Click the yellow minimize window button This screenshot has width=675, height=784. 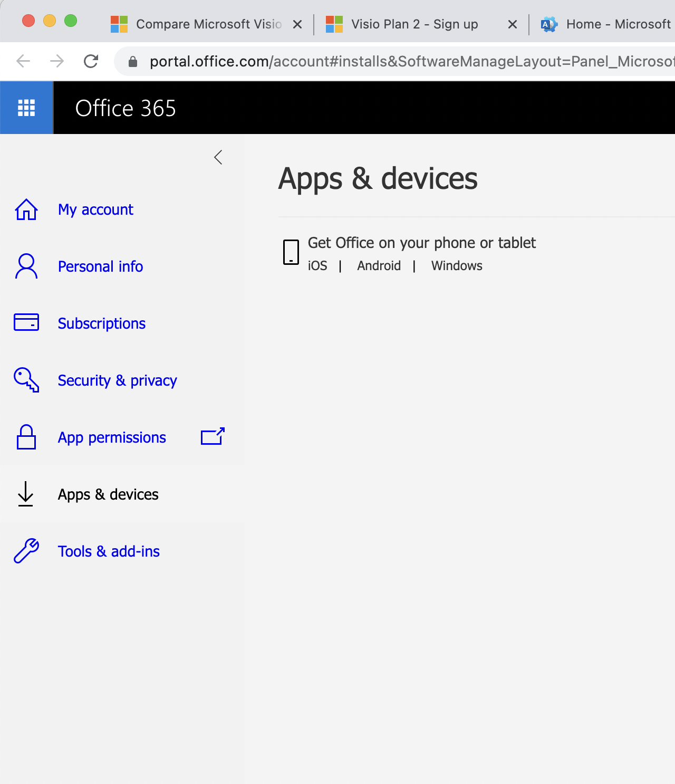click(50, 21)
